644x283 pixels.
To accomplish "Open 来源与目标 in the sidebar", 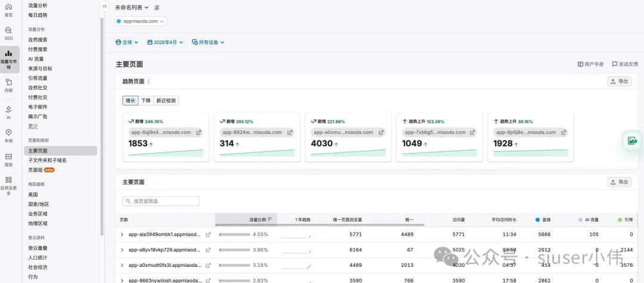I will [41, 69].
